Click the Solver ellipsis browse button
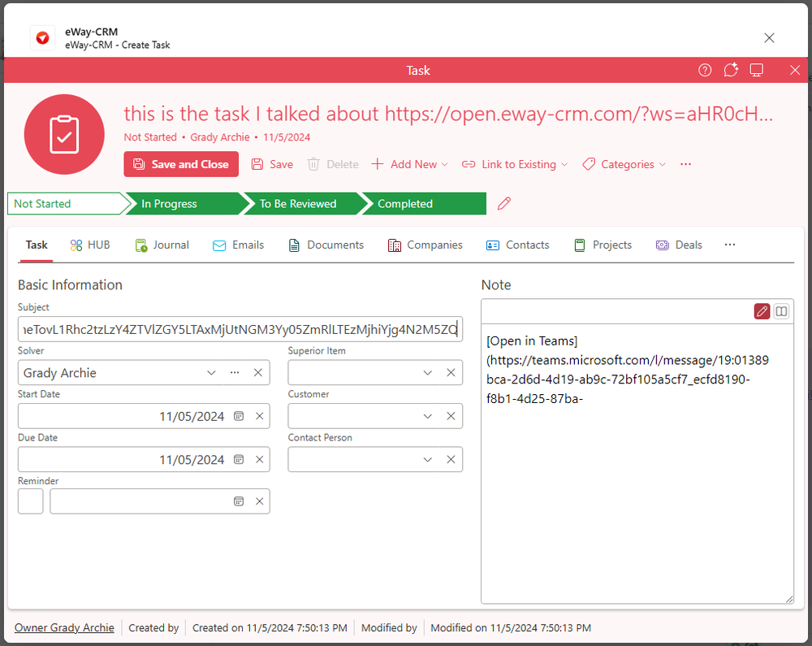The height and width of the screenshot is (646, 812). pos(235,373)
